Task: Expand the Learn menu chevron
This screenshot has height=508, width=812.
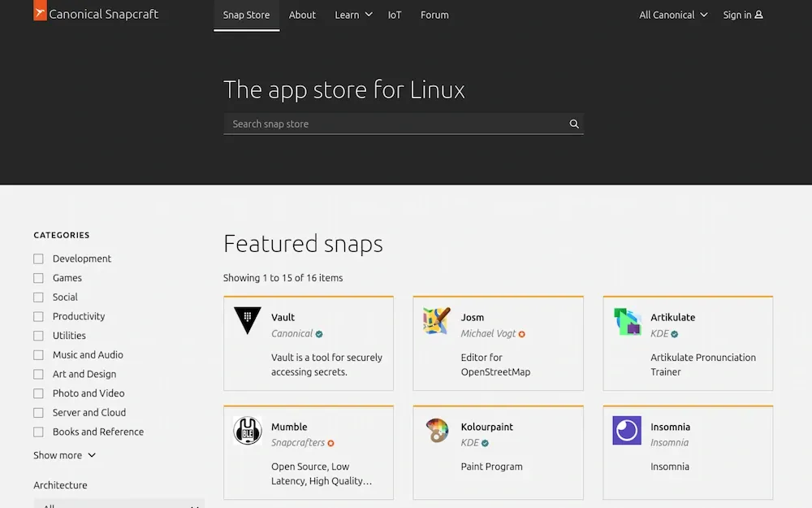Action: [367, 14]
